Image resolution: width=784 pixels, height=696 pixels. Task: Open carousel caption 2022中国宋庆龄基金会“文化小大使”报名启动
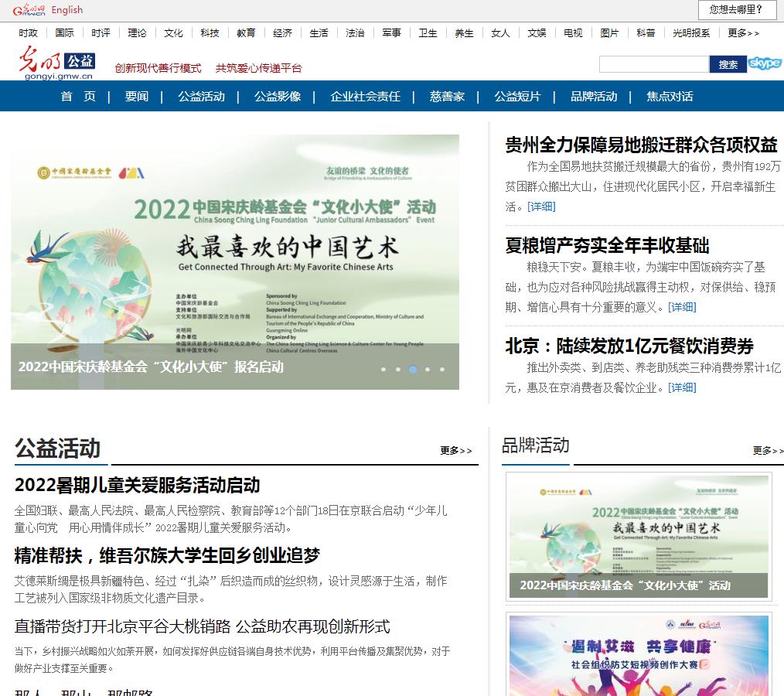151,367
